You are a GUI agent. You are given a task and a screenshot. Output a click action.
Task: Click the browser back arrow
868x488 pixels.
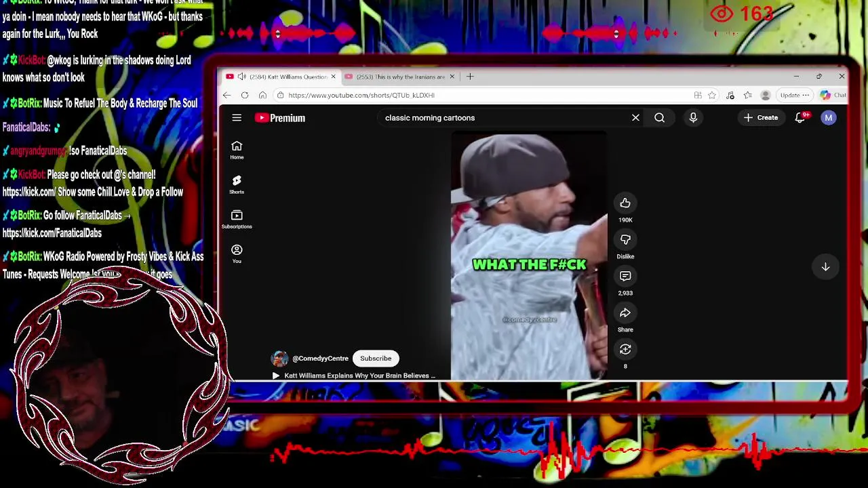(x=227, y=95)
